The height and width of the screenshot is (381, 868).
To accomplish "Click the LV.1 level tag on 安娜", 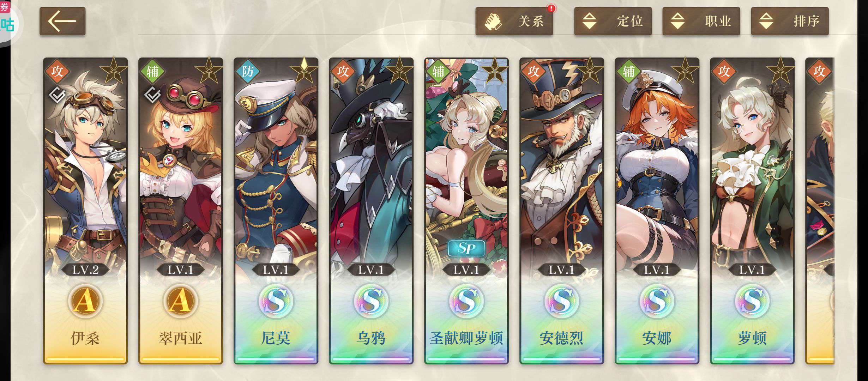I will [657, 270].
